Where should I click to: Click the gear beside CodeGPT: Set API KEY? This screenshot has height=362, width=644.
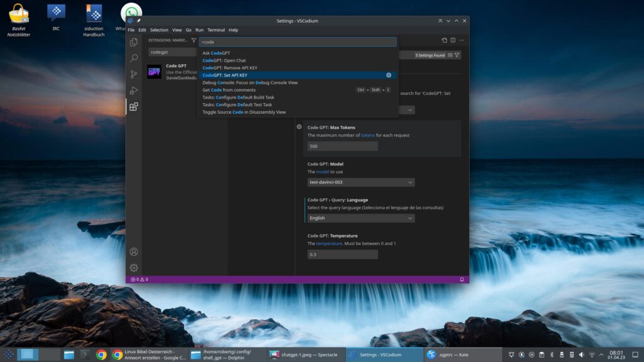pos(389,75)
